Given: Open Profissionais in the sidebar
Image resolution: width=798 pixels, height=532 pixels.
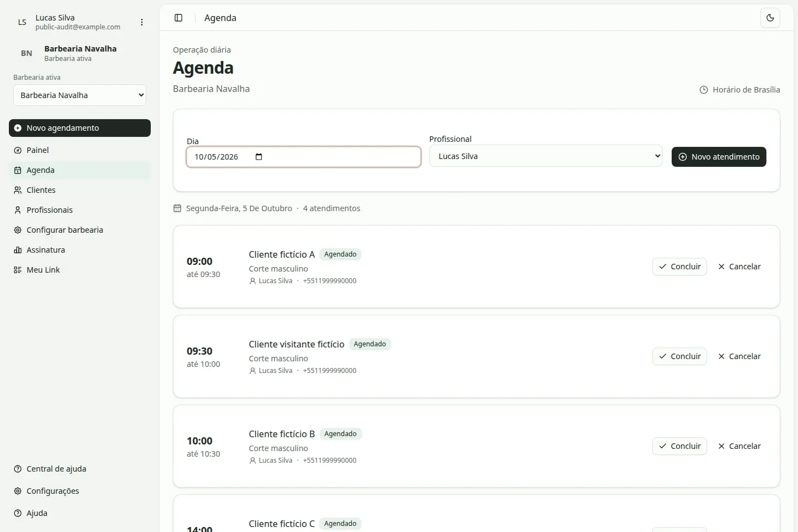Looking at the screenshot, I should coord(80,210).
